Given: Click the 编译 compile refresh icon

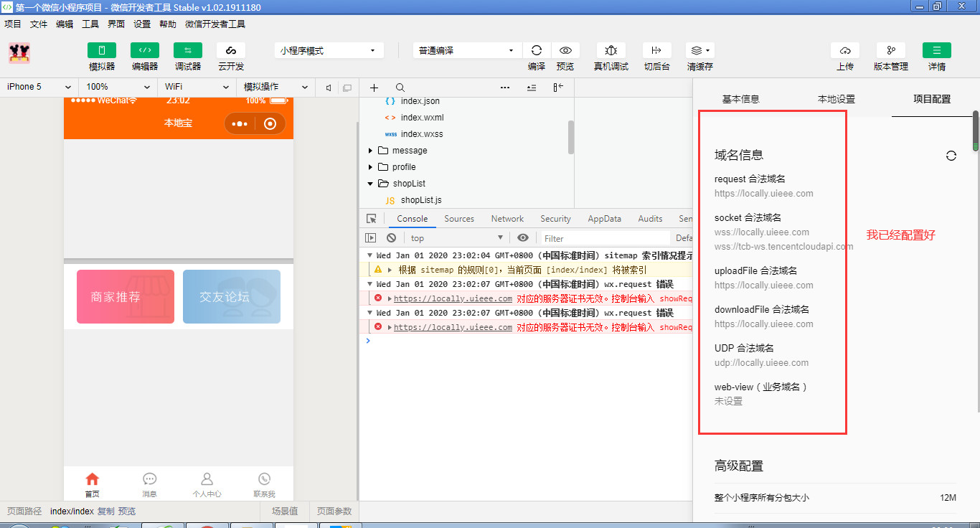Looking at the screenshot, I should pyautogui.click(x=537, y=50).
